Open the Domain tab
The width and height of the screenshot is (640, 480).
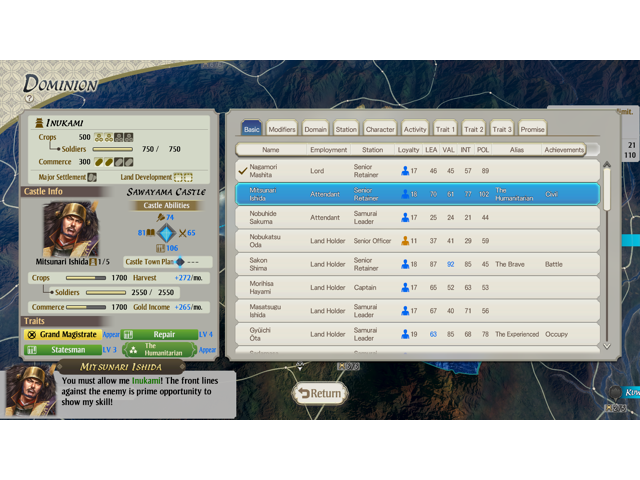pyautogui.click(x=316, y=129)
